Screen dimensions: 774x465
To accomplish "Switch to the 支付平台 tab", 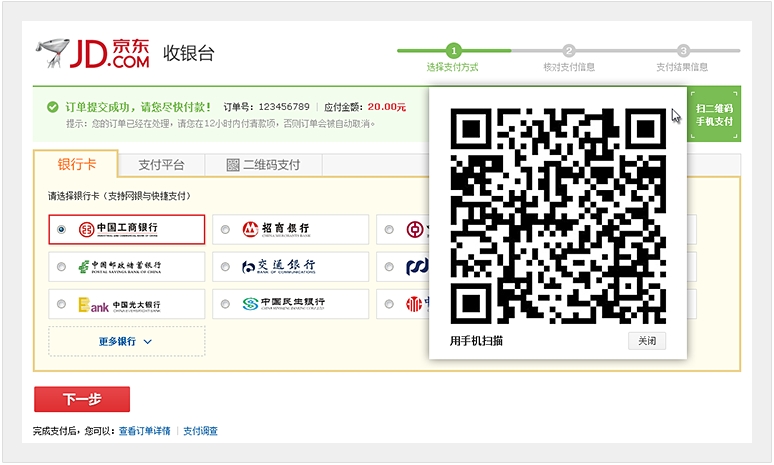I will click(161, 165).
